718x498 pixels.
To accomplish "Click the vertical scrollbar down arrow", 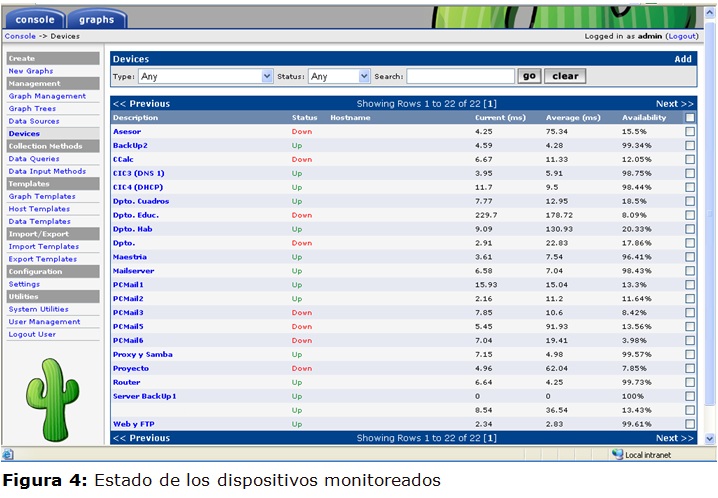I will [710, 438].
